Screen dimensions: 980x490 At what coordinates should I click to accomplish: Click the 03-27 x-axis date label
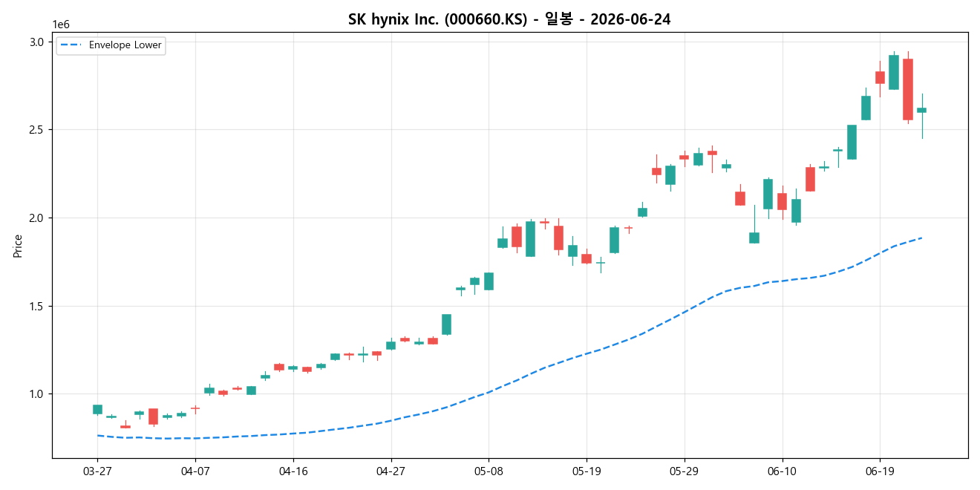[97, 471]
